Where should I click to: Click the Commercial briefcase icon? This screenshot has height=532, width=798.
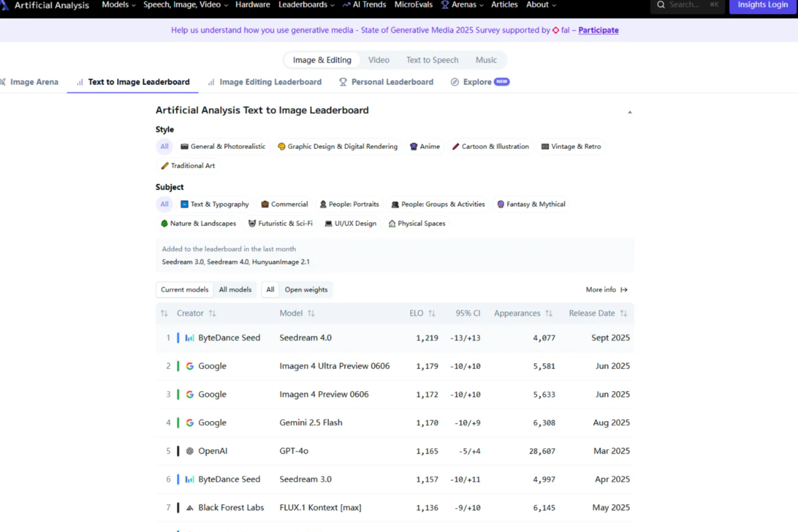tap(265, 204)
